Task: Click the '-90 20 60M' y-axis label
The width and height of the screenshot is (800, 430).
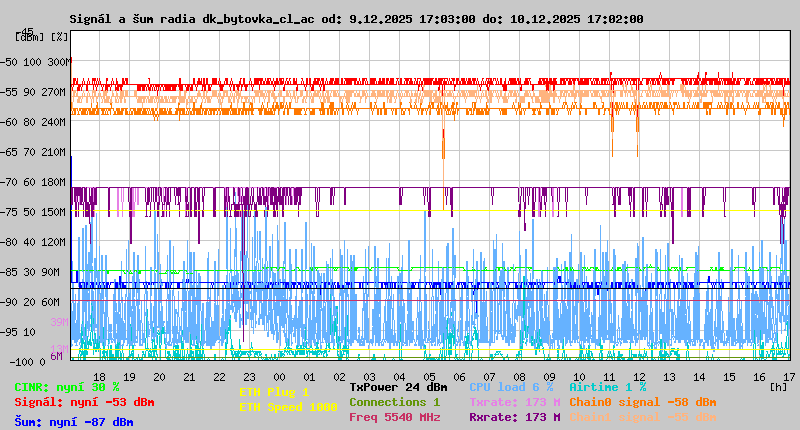Action: pos(30,302)
